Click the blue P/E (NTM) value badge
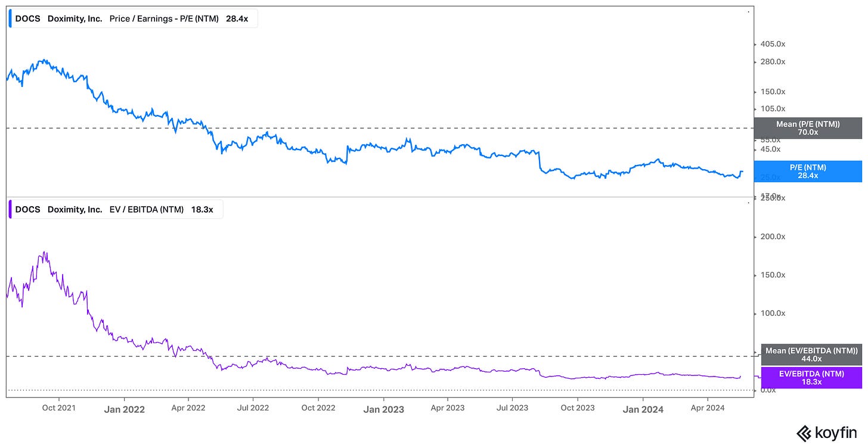This screenshot has width=868, height=448. 808,172
